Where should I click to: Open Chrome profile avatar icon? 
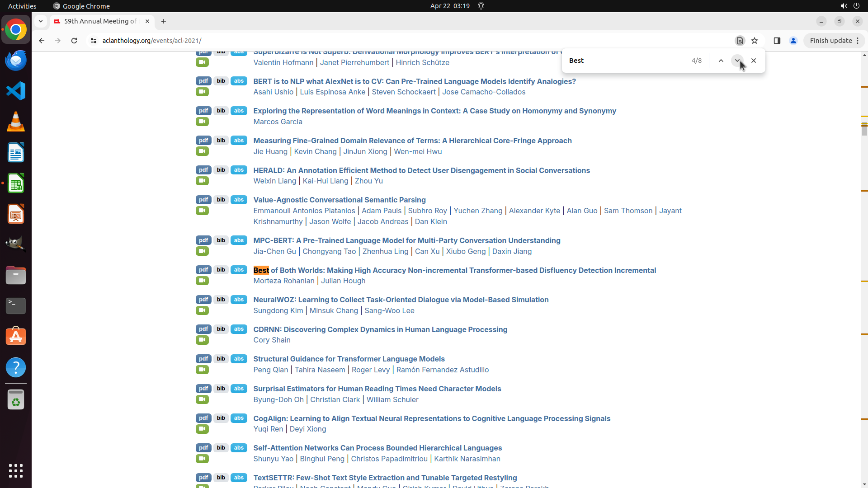[x=793, y=41]
